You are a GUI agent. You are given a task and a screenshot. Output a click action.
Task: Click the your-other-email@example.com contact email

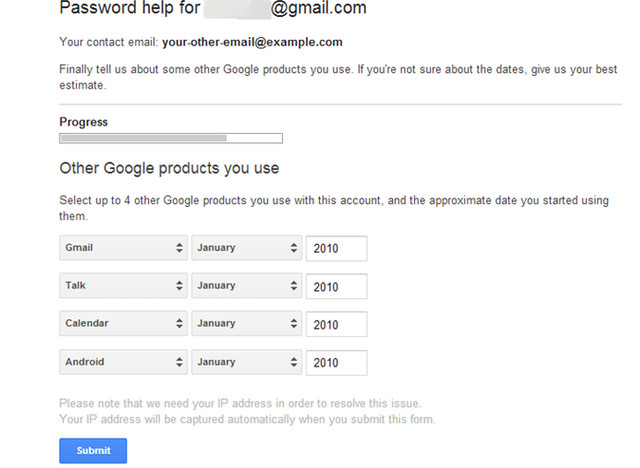pyautogui.click(x=252, y=43)
